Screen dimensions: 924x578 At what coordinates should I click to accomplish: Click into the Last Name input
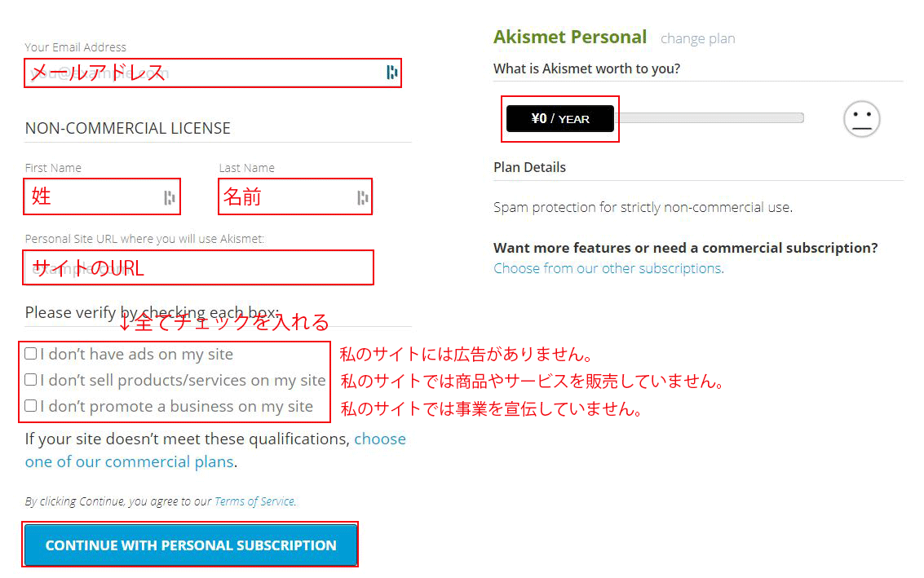pos(285,196)
